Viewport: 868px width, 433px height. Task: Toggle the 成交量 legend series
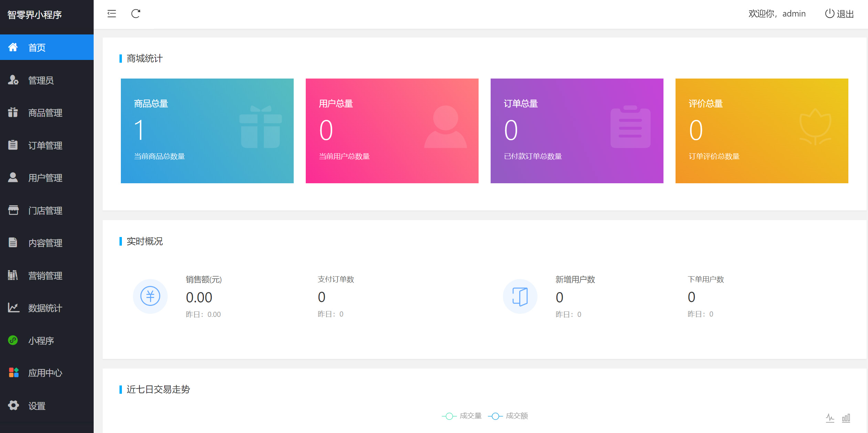click(462, 416)
